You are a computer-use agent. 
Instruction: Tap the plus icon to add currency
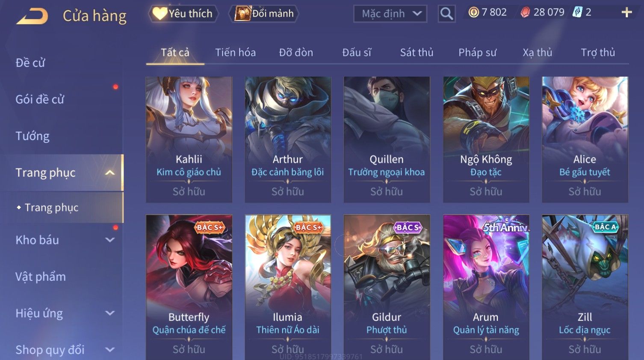626,12
